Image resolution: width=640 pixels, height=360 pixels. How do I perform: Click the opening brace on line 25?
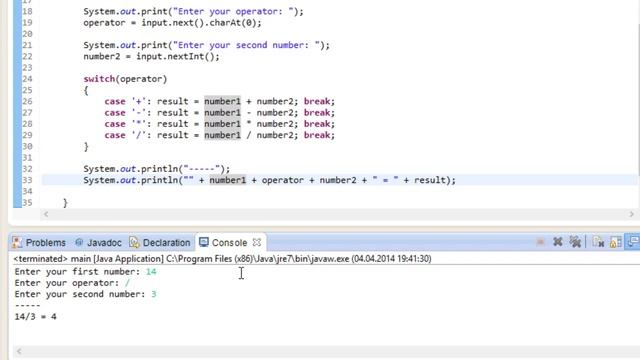(86, 90)
